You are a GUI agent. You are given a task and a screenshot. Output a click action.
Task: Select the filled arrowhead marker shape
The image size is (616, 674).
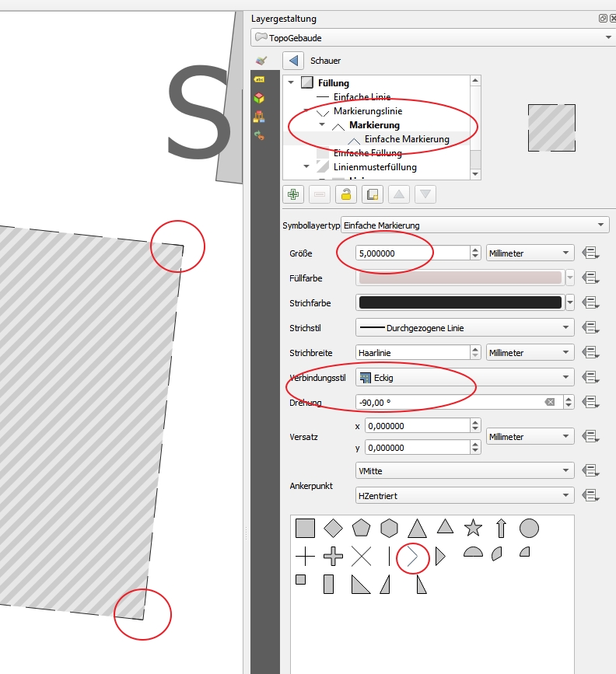(440, 556)
